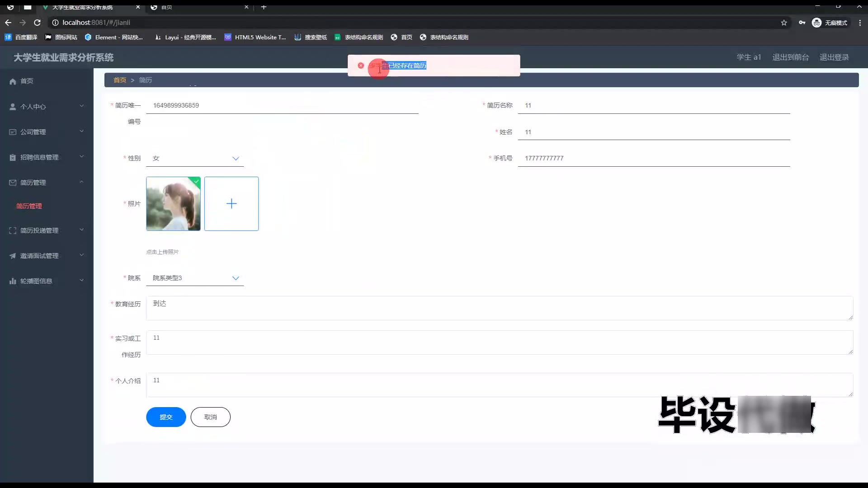The image size is (868, 488).
Task: Bookmark page with the star icon
Action: pyautogui.click(x=784, y=23)
